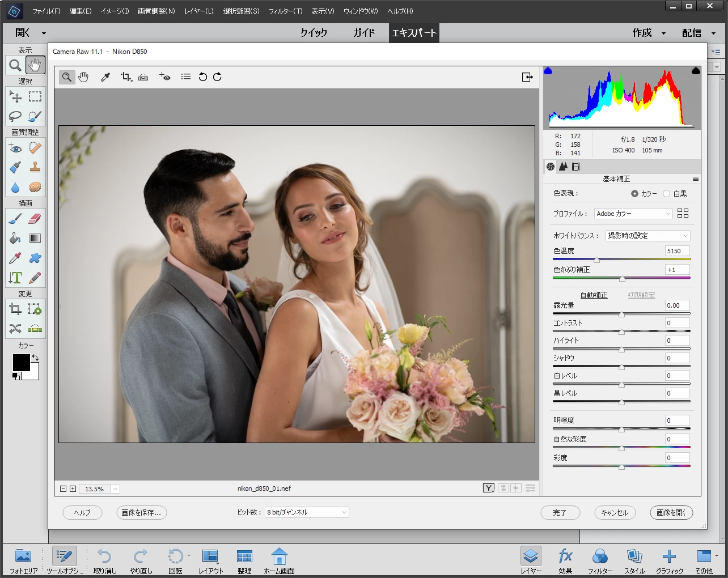Select the Gradient tool

(x=35, y=239)
